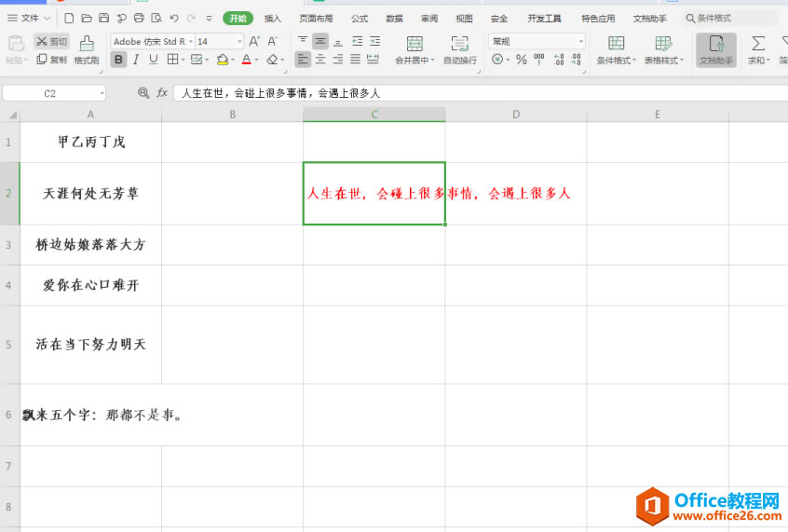The height and width of the screenshot is (532, 788).
Task: Switch to the 公式 tab
Action: click(360, 19)
